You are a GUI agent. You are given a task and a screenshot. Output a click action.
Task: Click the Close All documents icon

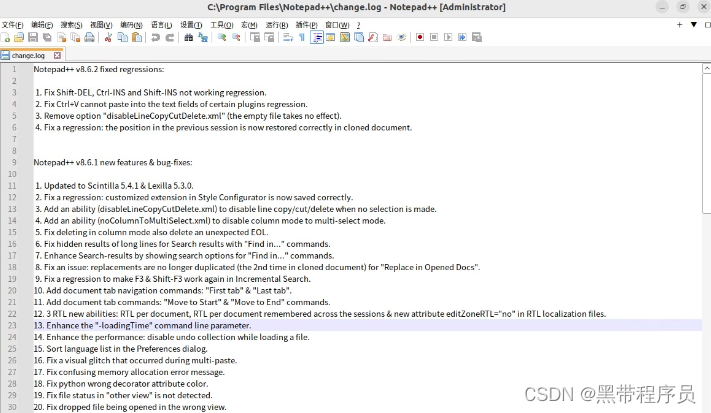[75, 38]
